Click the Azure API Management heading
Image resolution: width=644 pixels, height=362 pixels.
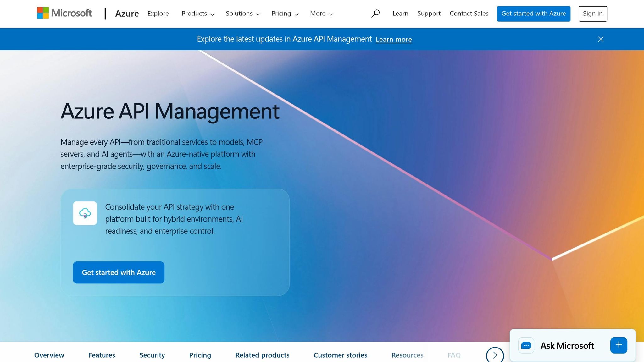click(170, 111)
